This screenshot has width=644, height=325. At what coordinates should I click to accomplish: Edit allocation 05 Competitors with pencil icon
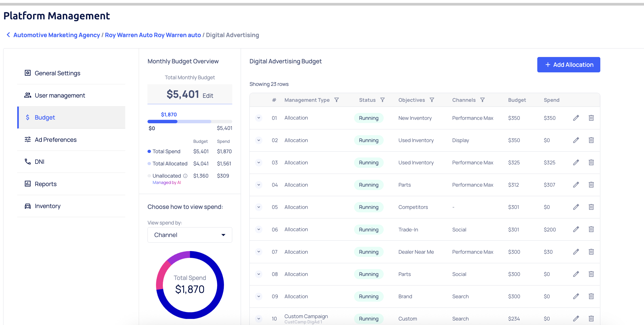coord(576,207)
